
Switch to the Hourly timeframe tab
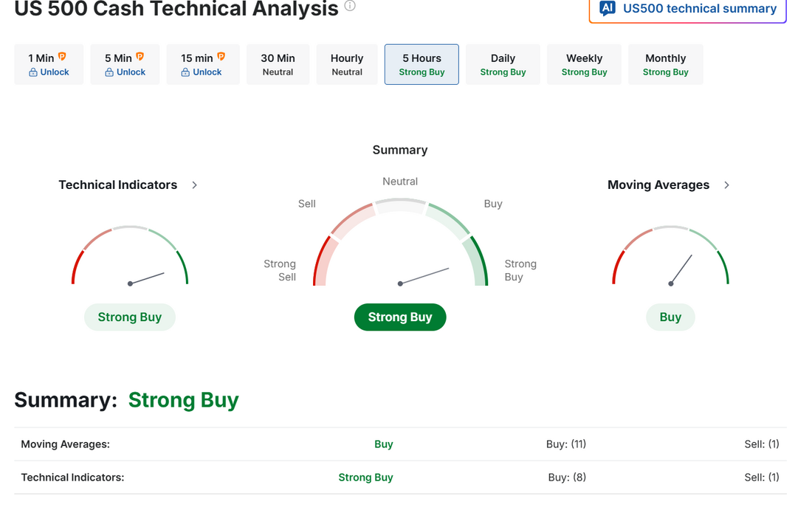point(347,64)
